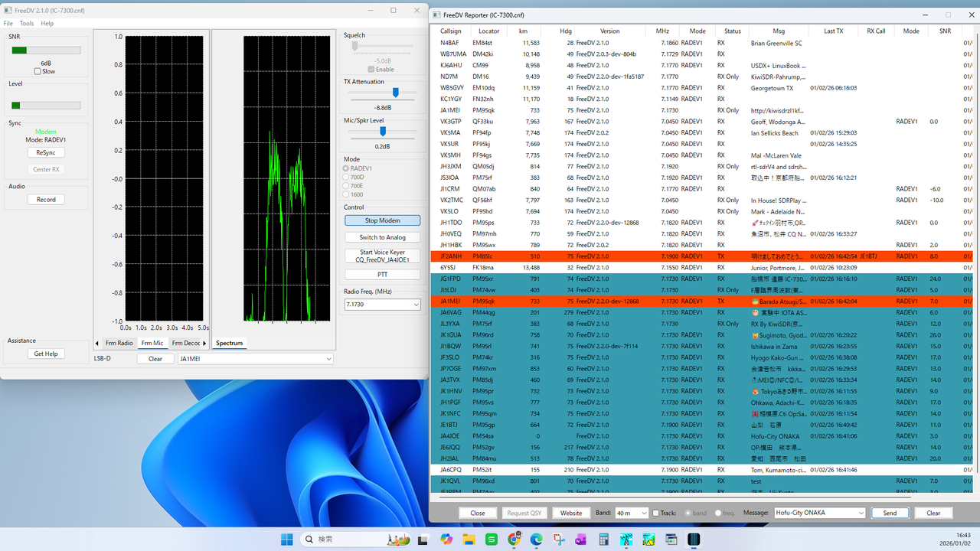Viewport: 980px width, 551px height.
Task: Open the stacked windows app in taskbar
Action: pos(671,540)
